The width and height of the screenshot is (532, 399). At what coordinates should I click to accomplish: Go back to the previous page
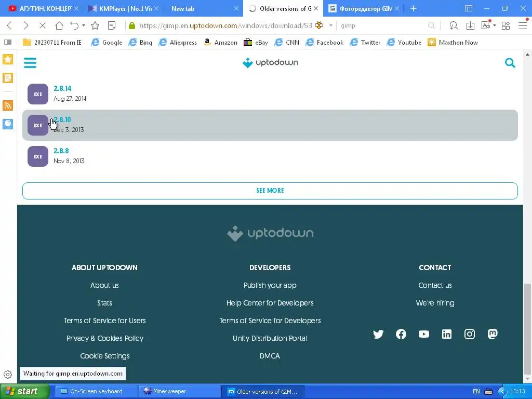pos(9,25)
